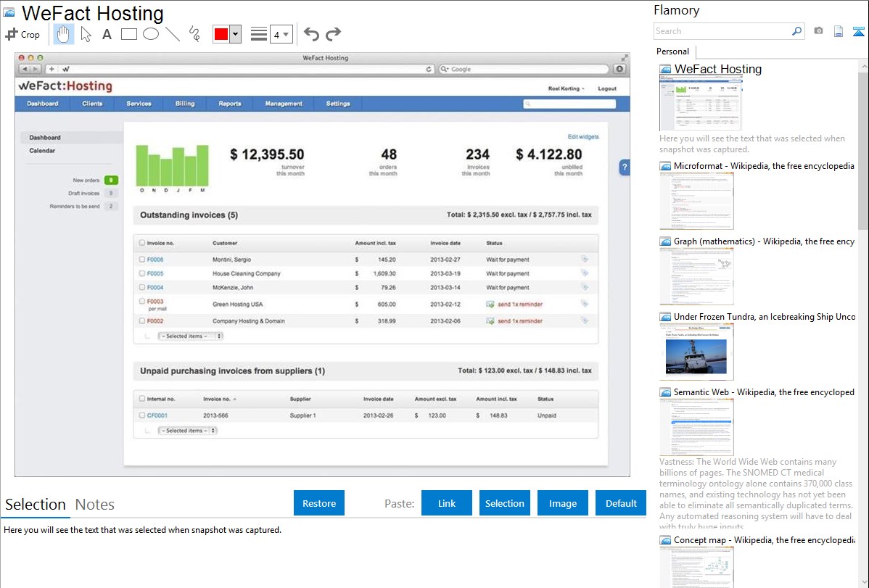Open the Semantic Web snapshot thumbnail
869x588 pixels.
pyautogui.click(x=696, y=427)
